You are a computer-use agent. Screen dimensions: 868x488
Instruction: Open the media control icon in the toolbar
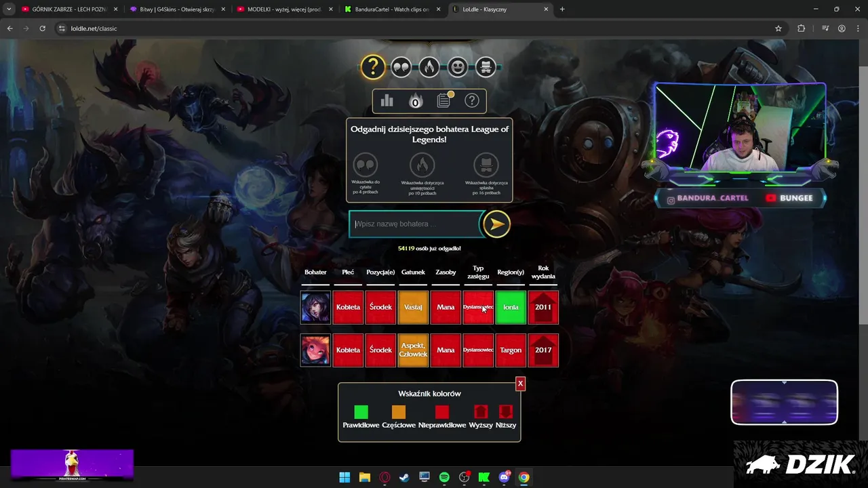coord(825,28)
